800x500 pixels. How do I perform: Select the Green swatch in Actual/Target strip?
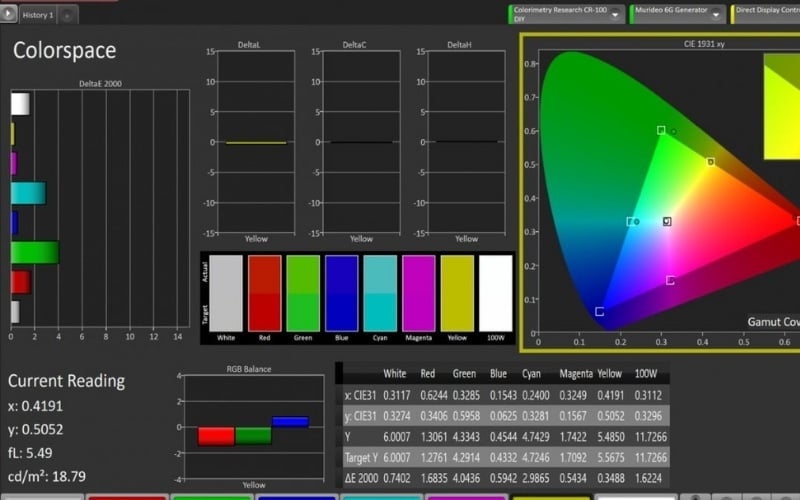(x=303, y=293)
